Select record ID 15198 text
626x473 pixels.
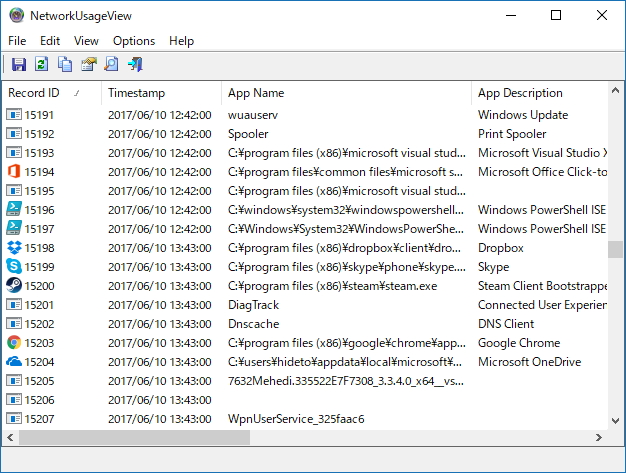point(39,248)
